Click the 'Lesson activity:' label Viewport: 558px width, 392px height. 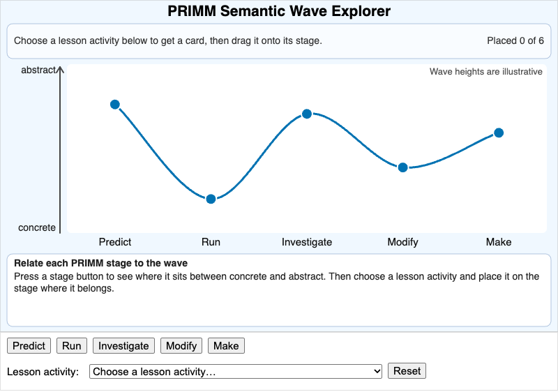[43, 372]
